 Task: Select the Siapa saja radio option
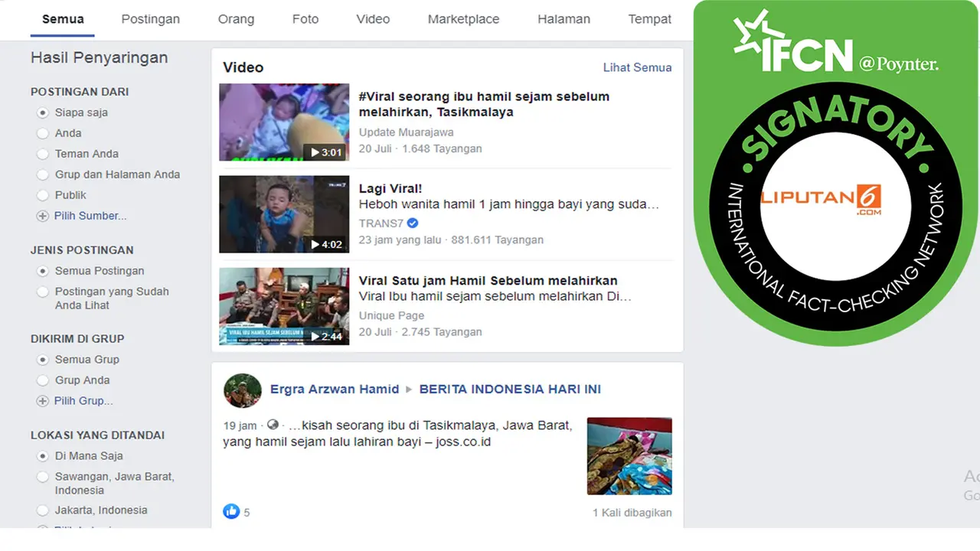point(43,112)
